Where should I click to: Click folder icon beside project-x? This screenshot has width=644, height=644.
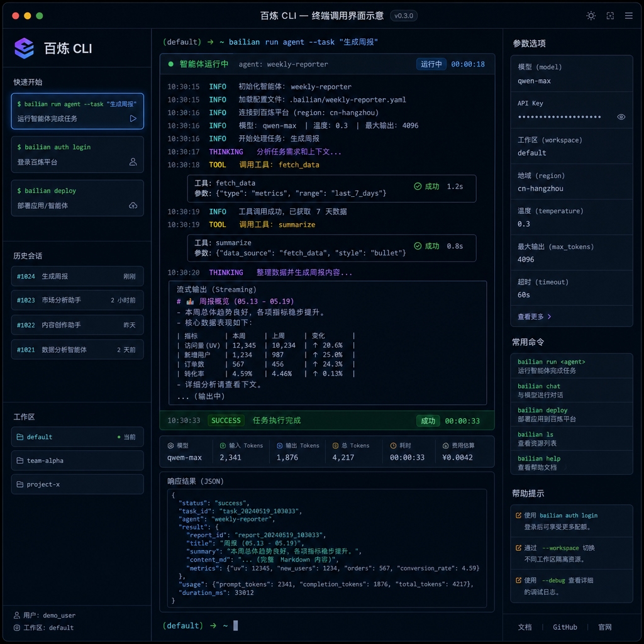(19, 484)
